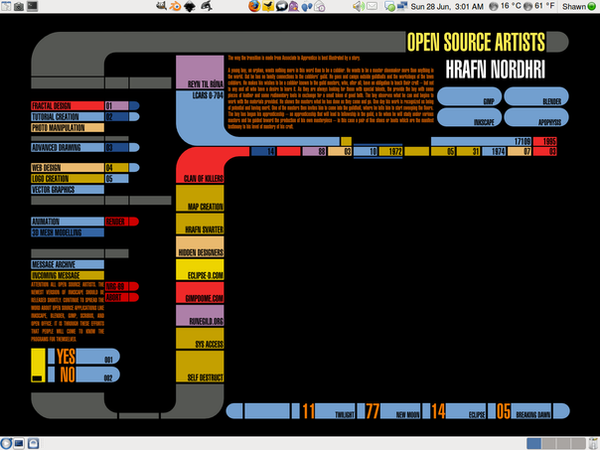Screen dimensions: 600x450
Task: Open the network connection tray icon
Action: pos(402,6)
